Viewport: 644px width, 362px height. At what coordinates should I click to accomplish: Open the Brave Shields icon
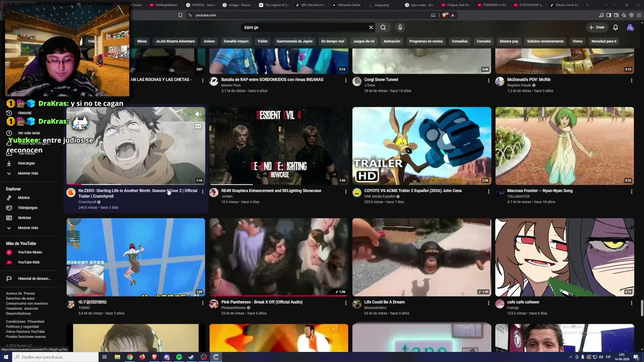point(445,15)
